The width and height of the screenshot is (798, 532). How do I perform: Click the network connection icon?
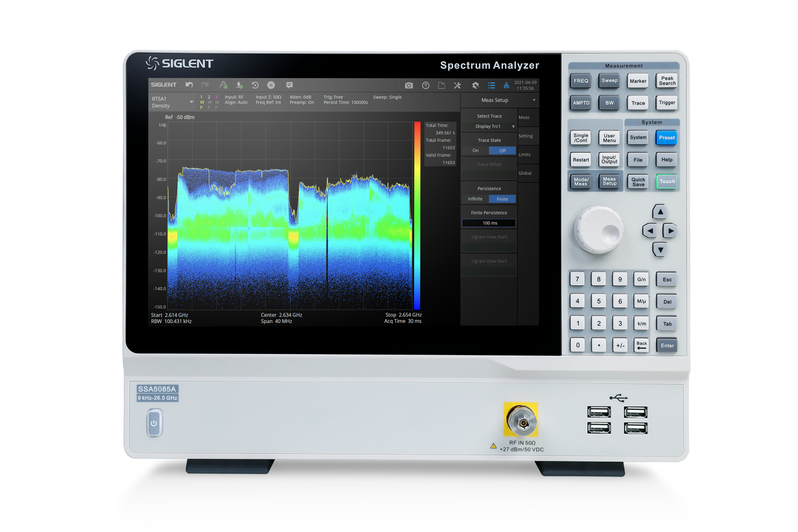click(506, 85)
